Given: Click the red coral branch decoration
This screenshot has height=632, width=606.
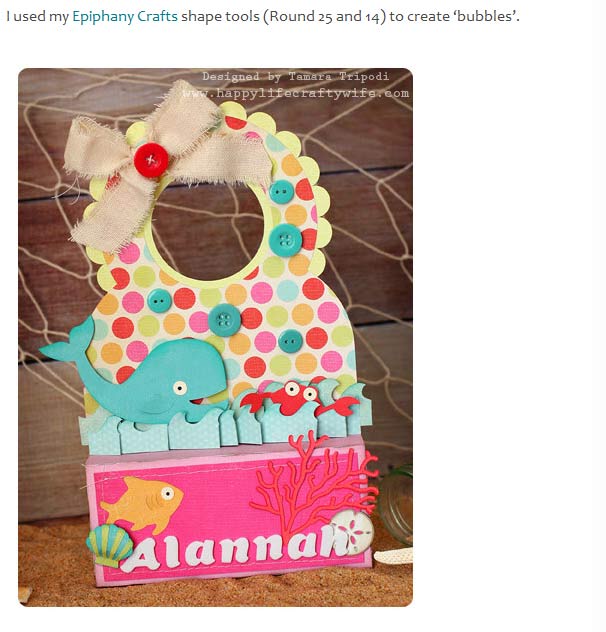Looking at the screenshot, I should click(x=314, y=483).
